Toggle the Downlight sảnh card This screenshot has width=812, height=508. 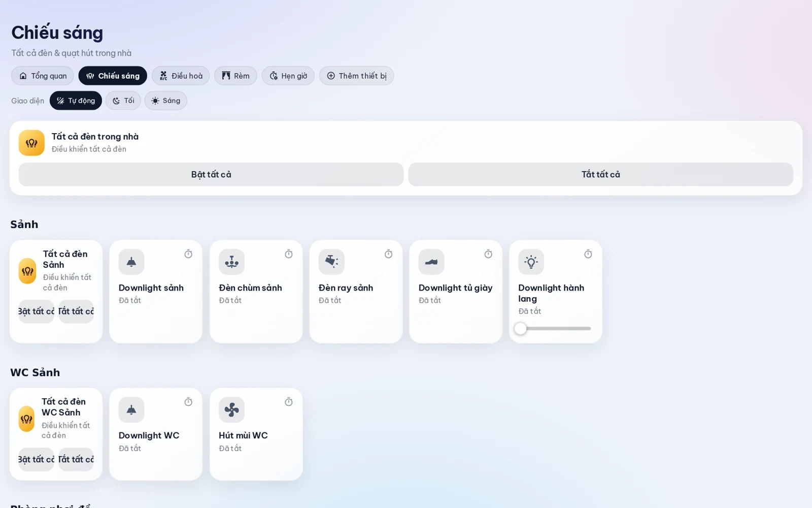pyautogui.click(x=156, y=292)
